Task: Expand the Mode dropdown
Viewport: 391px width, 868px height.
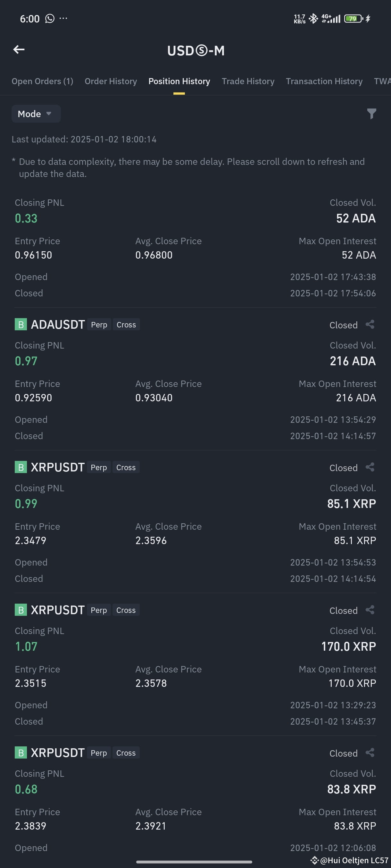Action: (36, 114)
